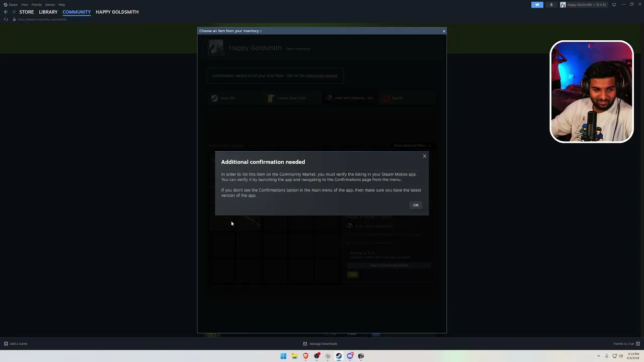
Task: Open the Games menu
Action: coord(50,5)
